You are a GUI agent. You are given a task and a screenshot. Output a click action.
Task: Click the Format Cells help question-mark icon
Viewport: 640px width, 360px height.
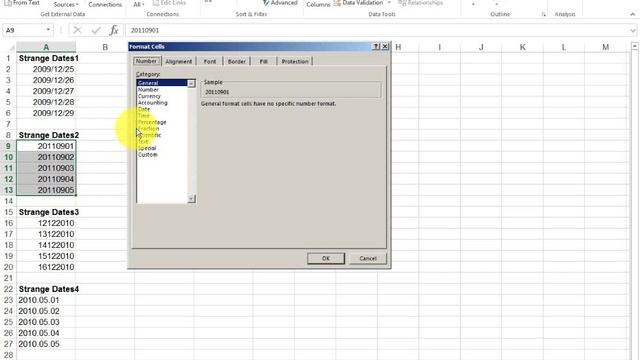(x=376, y=47)
